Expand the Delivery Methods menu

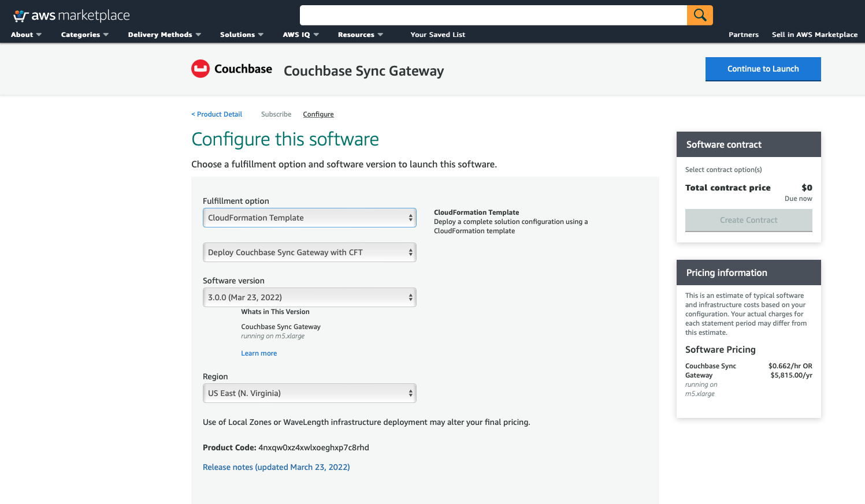click(164, 35)
